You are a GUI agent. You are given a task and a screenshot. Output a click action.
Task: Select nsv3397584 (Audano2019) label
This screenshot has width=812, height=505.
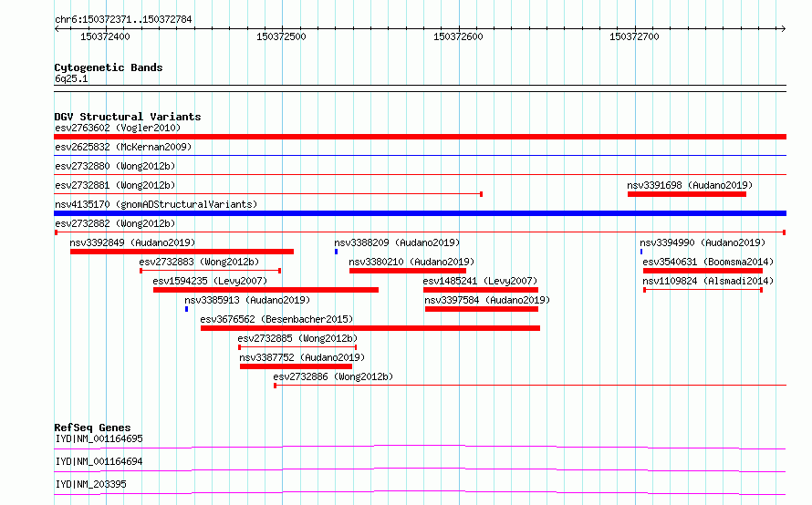click(487, 300)
